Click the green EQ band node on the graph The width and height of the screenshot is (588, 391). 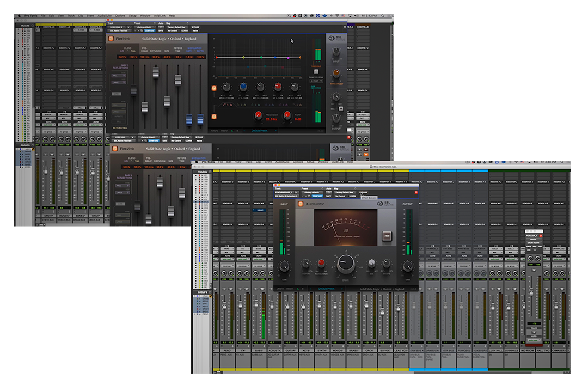coord(261,57)
